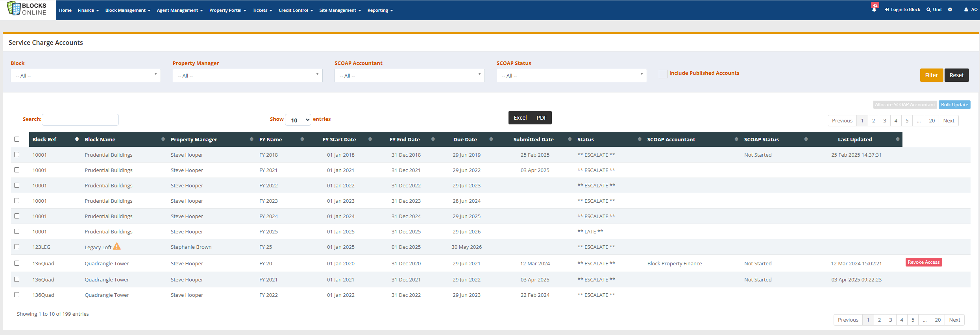980x335 pixels.
Task: Change the Show entries count dropdown
Action: tap(298, 120)
